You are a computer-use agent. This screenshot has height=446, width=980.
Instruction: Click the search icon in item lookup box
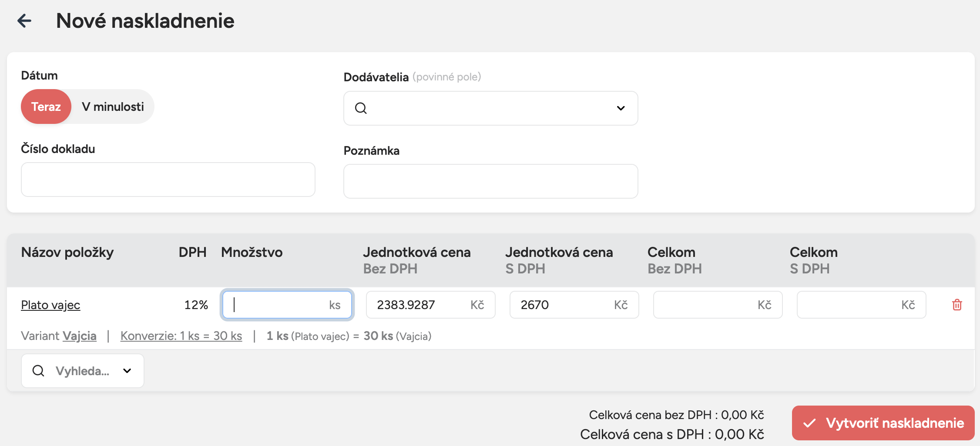pyautogui.click(x=38, y=371)
